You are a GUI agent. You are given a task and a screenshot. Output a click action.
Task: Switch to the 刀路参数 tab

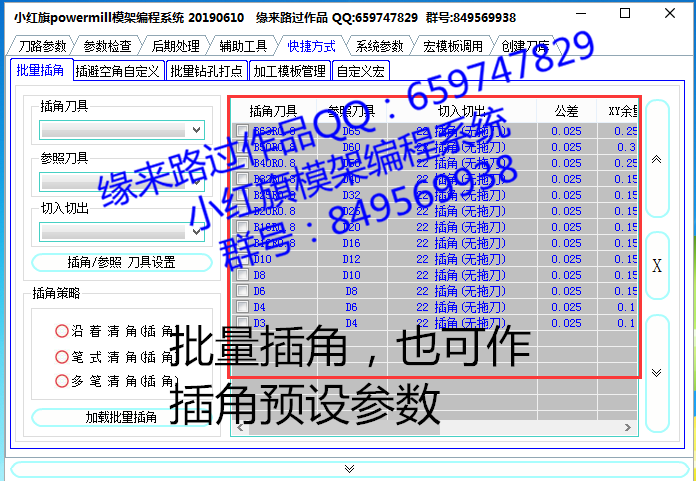(x=42, y=46)
